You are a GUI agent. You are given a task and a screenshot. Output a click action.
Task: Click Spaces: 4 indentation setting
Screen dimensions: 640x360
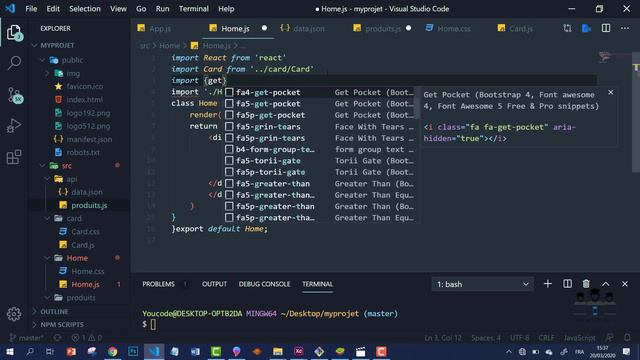pos(486,338)
